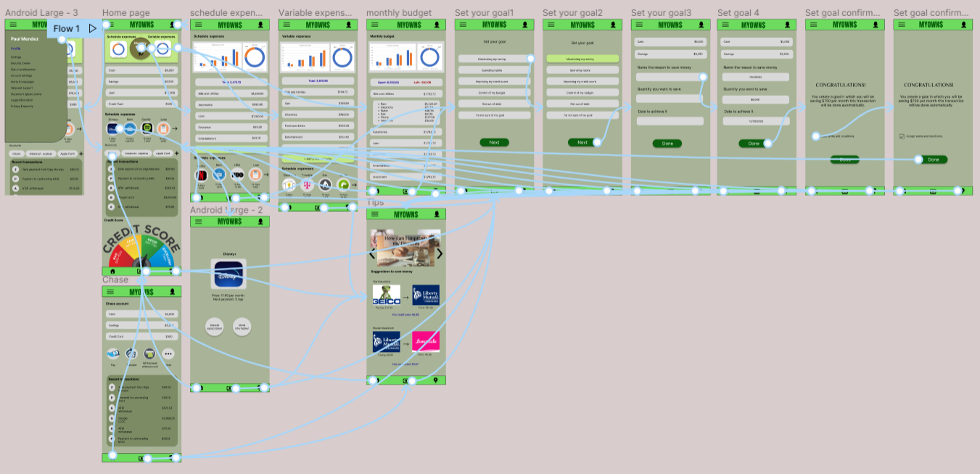Screen dimensions: 980x474
Task: Click the T-Mobile icon in Variable expenses frame
Action: pos(307,185)
